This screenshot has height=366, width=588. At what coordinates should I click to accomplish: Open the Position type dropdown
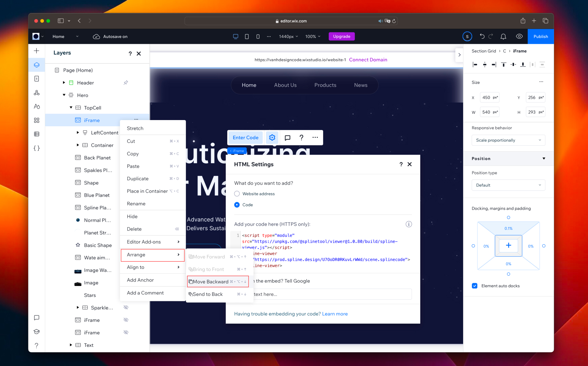point(508,185)
